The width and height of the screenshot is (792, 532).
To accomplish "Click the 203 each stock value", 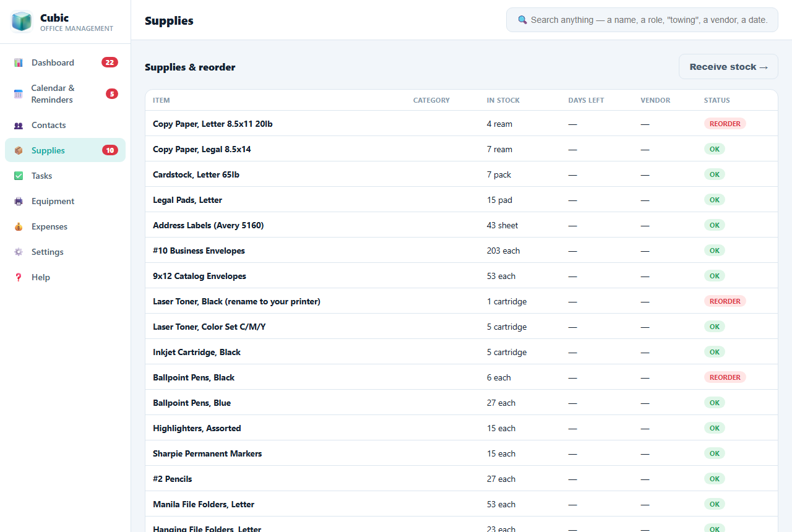I will (x=503, y=251).
